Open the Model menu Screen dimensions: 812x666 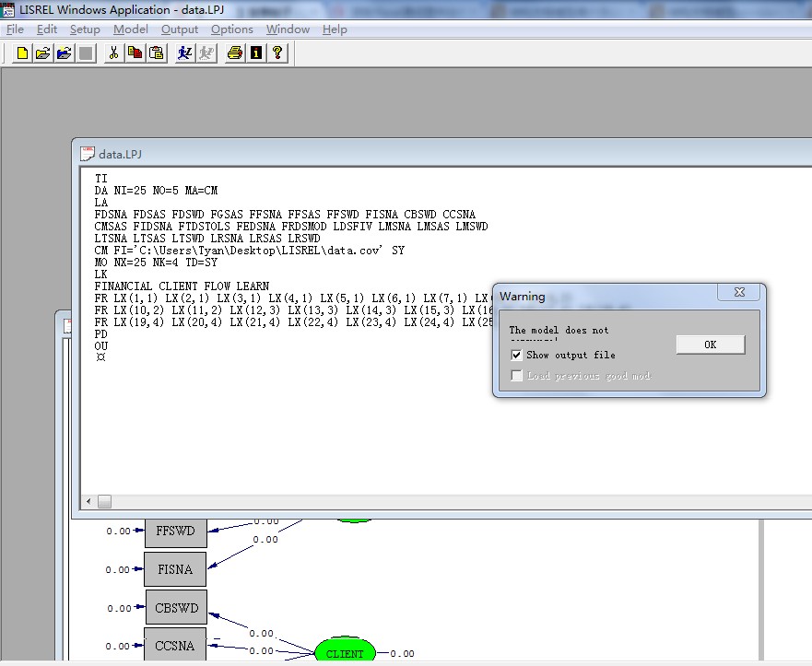(x=130, y=29)
